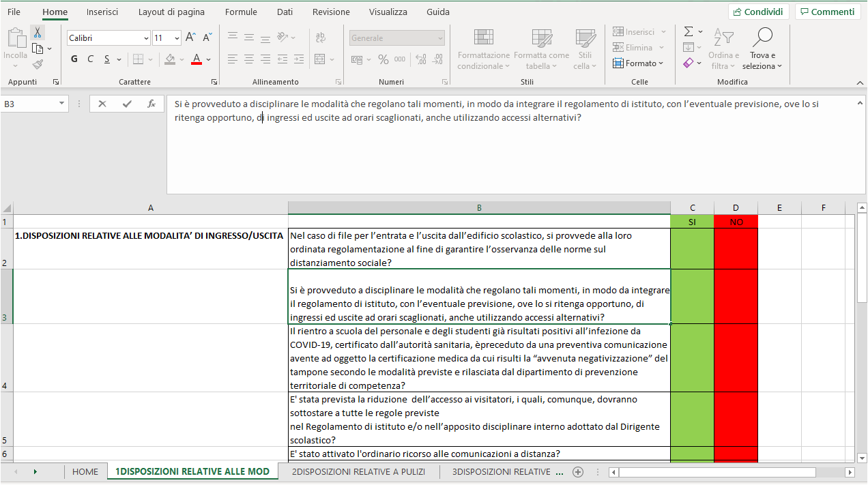Image resolution: width=868 pixels, height=485 pixels.
Task: Click the Copy icon in Appunti
Action: 38,48
